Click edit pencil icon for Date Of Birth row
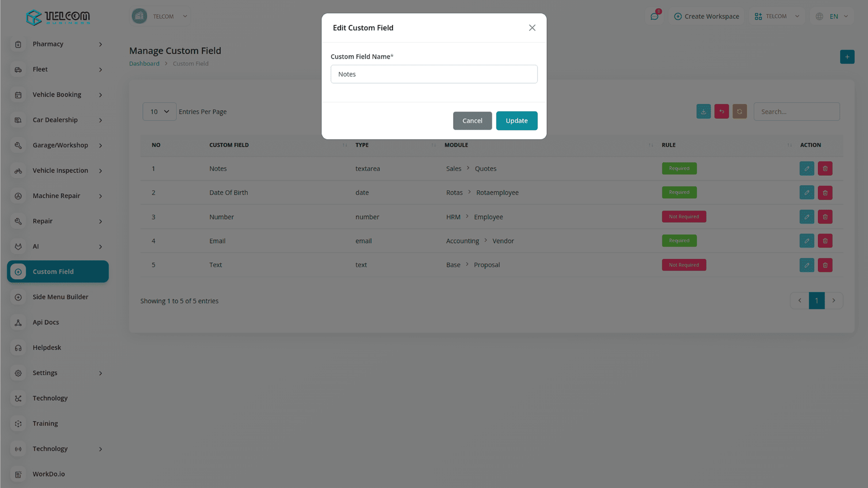The height and width of the screenshot is (488, 868). tap(807, 193)
